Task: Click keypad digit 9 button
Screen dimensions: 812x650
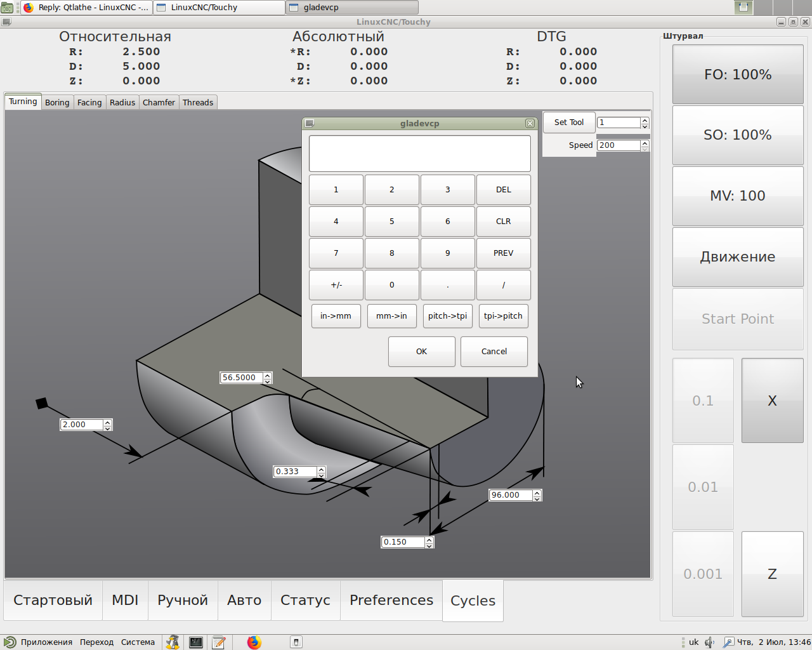Action: point(448,253)
